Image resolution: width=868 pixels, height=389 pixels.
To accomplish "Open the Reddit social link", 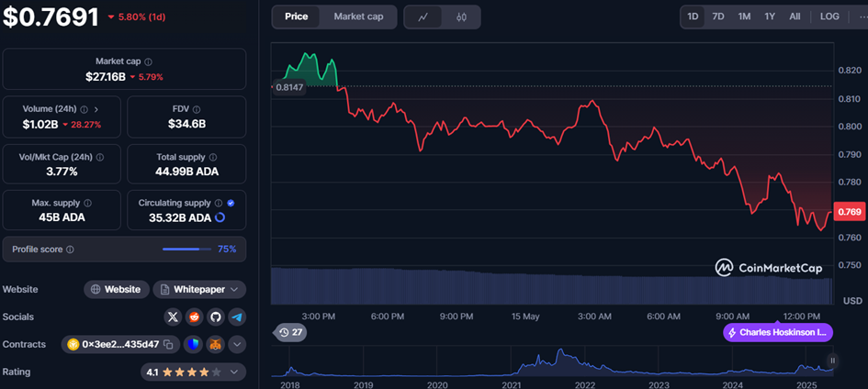I will pyautogui.click(x=195, y=317).
